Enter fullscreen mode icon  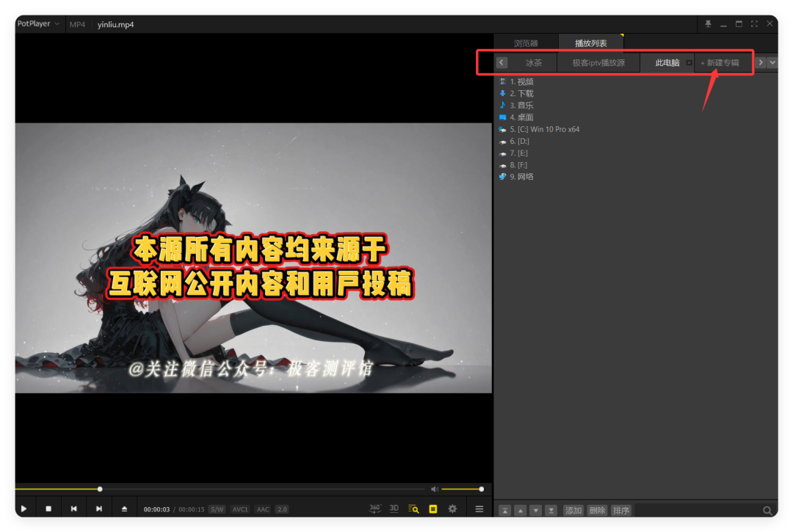754,23
